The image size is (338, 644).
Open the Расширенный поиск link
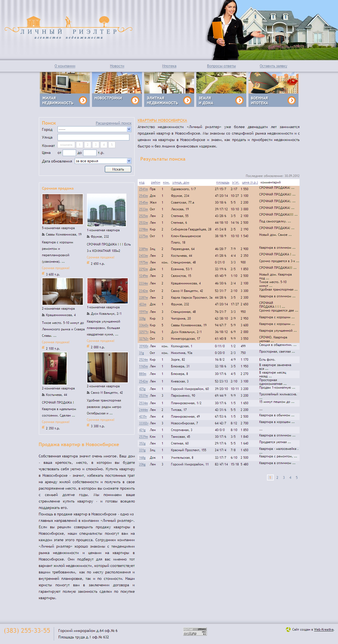pos(113,123)
